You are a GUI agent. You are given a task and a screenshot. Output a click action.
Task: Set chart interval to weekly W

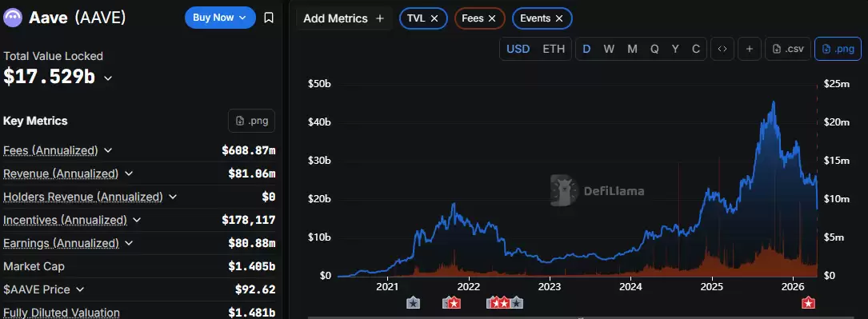(x=609, y=49)
